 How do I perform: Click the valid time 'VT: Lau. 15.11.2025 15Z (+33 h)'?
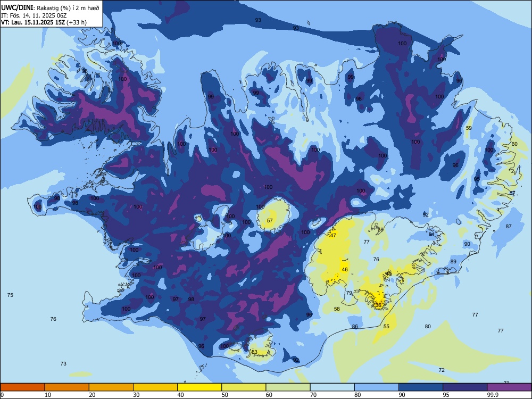tap(44, 22)
